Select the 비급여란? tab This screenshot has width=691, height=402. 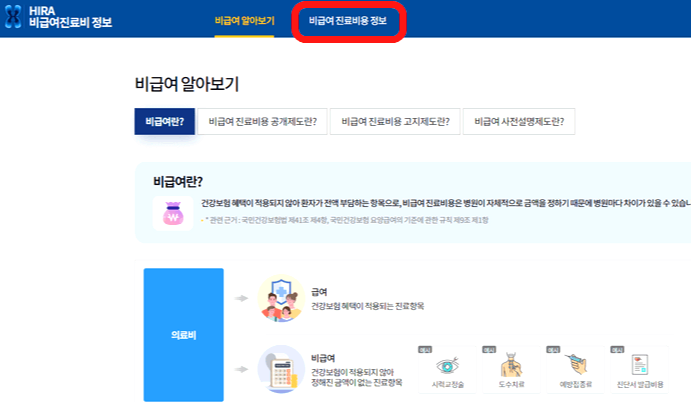(164, 122)
